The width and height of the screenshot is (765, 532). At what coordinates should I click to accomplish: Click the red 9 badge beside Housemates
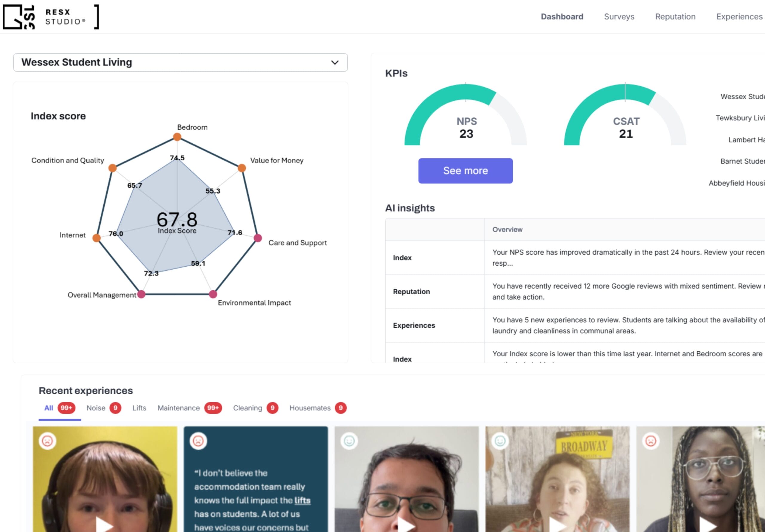pos(341,408)
